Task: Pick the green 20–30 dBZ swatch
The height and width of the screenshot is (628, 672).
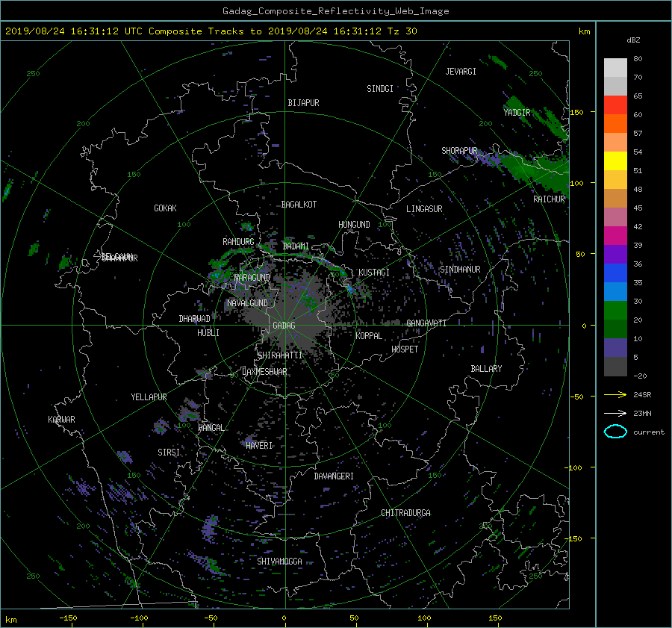Action: point(615,311)
